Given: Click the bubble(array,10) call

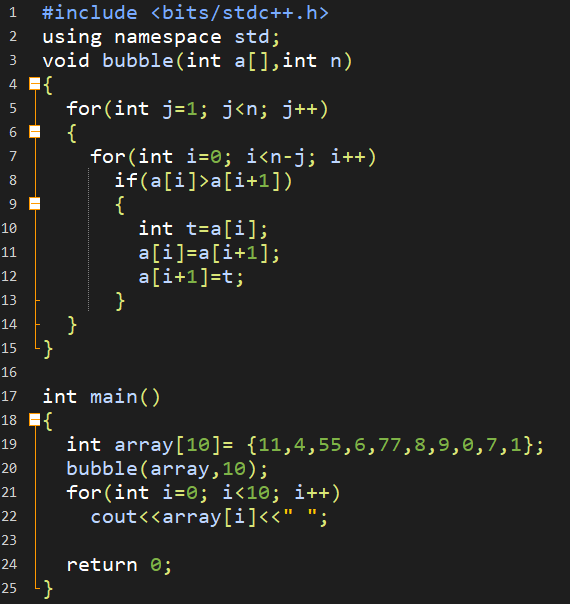Looking at the screenshot, I should (167, 469).
